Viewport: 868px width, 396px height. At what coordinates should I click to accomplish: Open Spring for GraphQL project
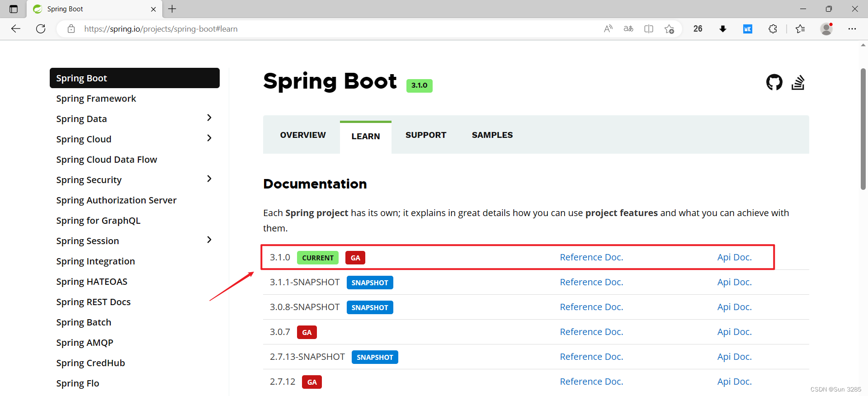pyautogui.click(x=98, y=221)
